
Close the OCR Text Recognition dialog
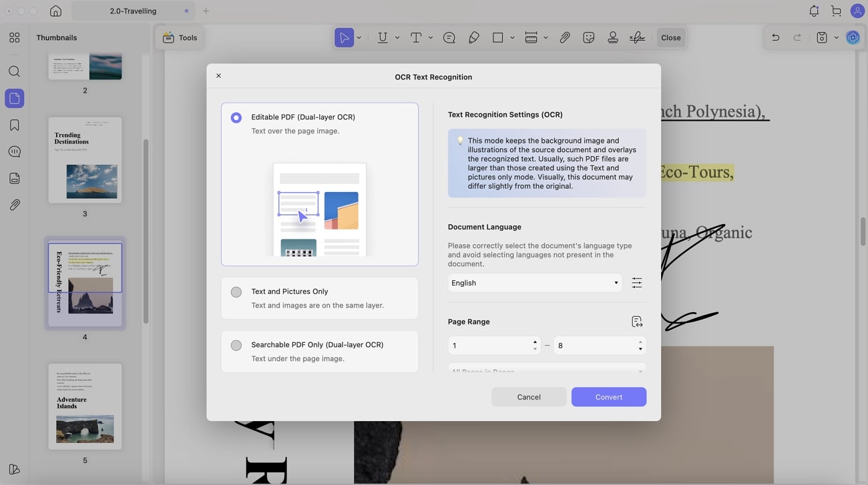coord(218,76)
